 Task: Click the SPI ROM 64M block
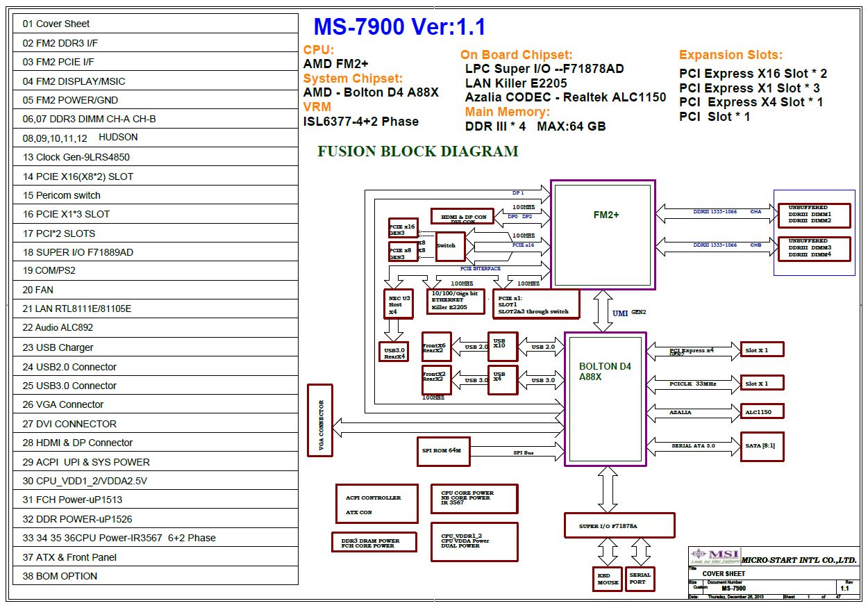point(443,451)
